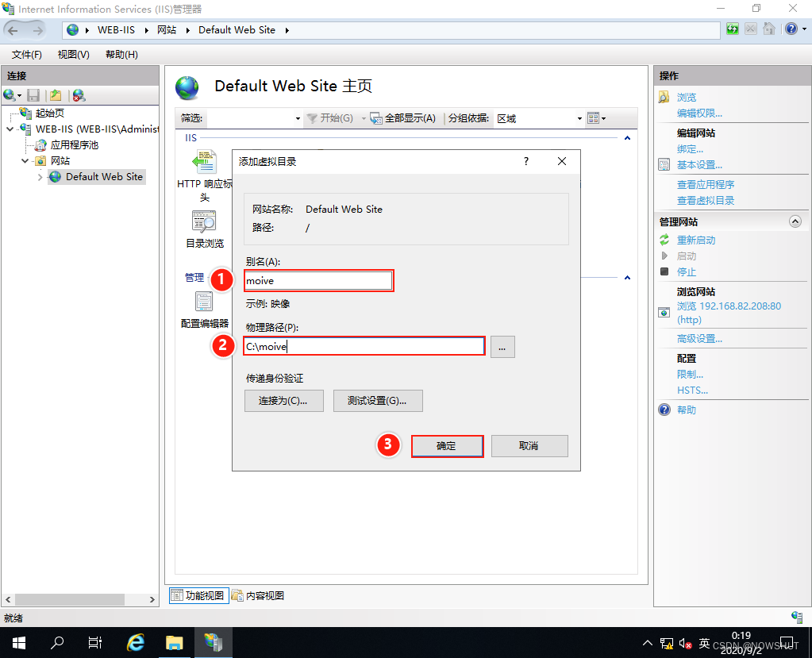812x658 pixels.
Task: Click the taskbar search magnifier
Action: pyautogui.click(x=57, y=643)
